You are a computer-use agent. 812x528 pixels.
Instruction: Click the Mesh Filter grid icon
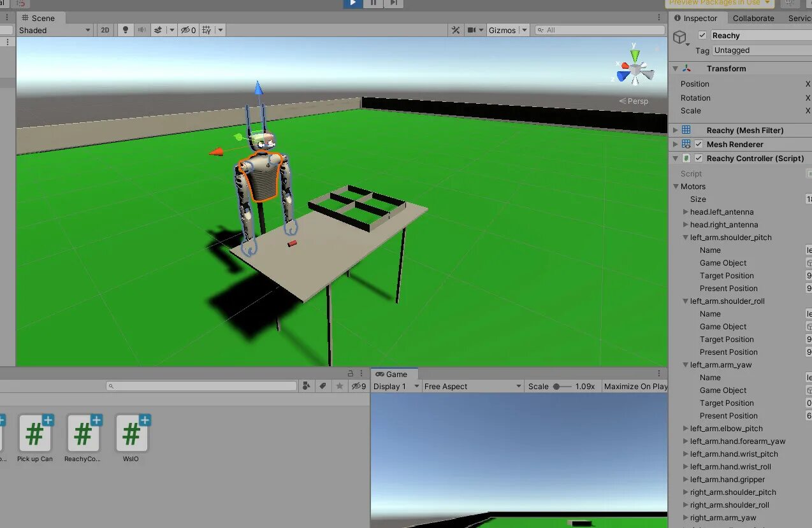pos(686,130)
